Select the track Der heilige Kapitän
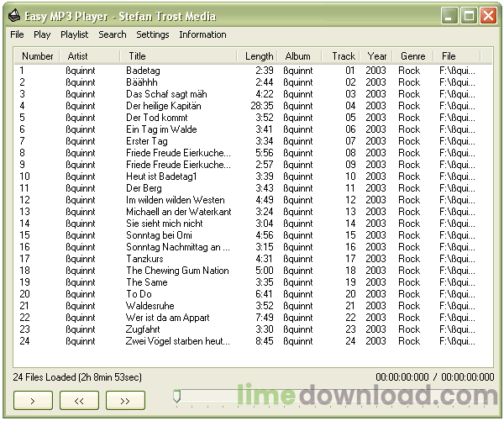The width and height of the screenshot is (504, 421). [x=163, y=106]
